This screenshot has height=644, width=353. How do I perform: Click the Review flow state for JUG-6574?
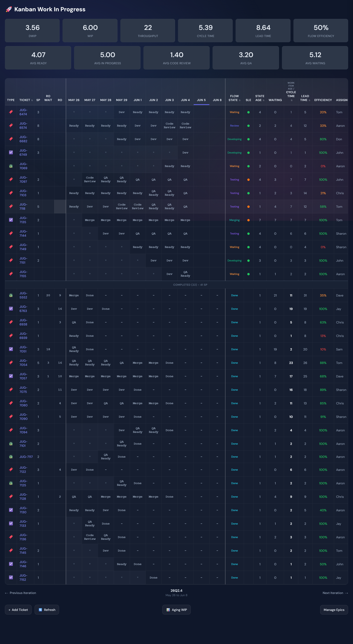234,126
